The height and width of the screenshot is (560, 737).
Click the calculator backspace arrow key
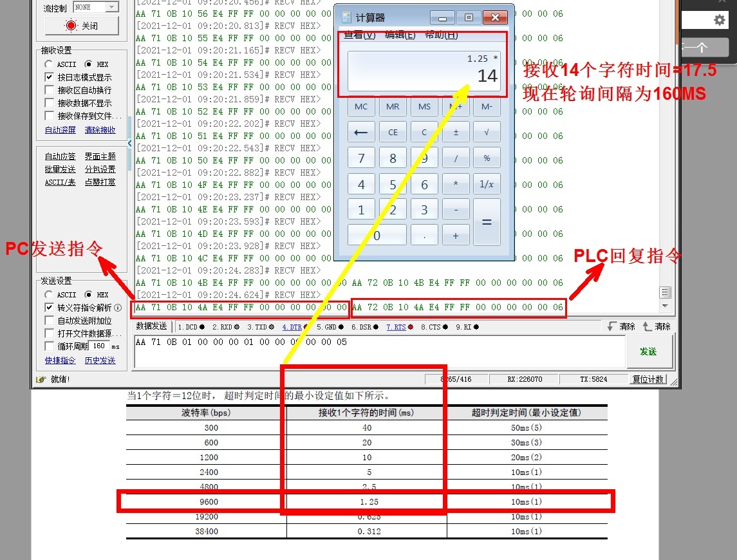click(x=361, y=133)
